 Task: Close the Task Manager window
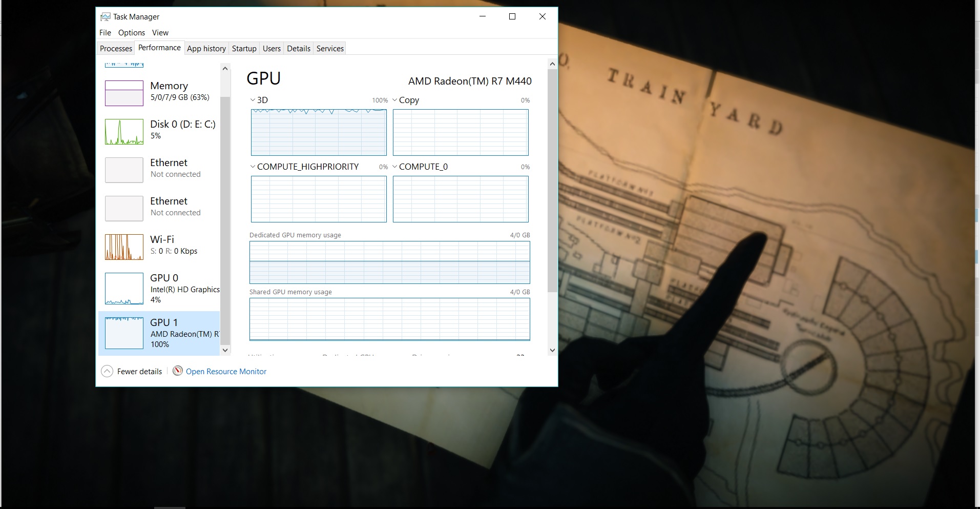(x=543, y=16)
